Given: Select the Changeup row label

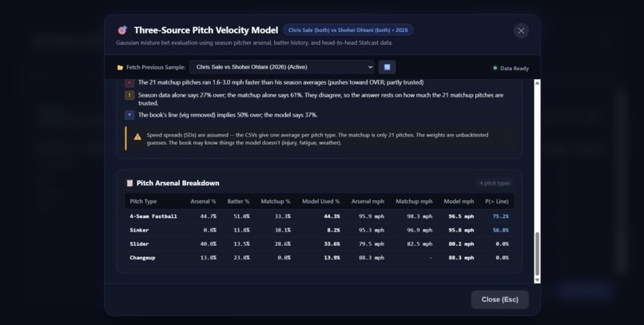Looking at the screenshot, I should (x=142, y=258).
